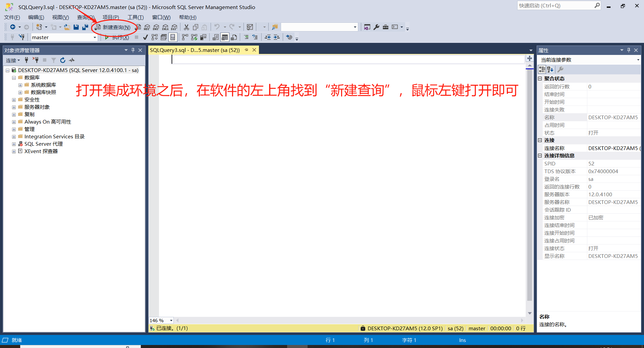Expand the 安全性 folder

coord(14,100)
